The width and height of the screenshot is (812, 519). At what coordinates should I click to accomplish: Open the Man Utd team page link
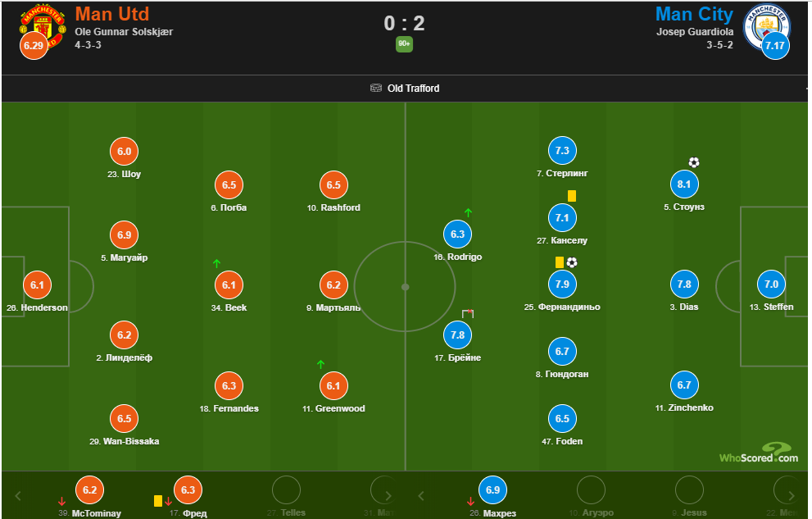111,14
